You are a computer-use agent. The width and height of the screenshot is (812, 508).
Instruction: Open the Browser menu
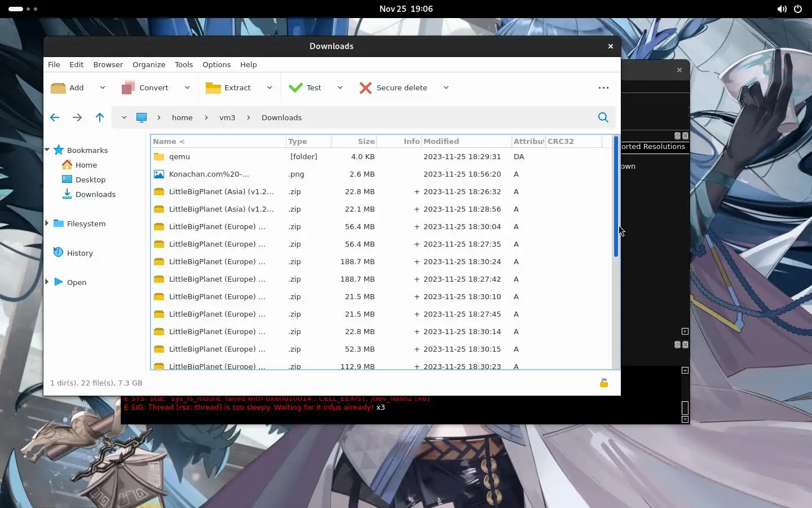pyautogui.click(x=108, y=64)
